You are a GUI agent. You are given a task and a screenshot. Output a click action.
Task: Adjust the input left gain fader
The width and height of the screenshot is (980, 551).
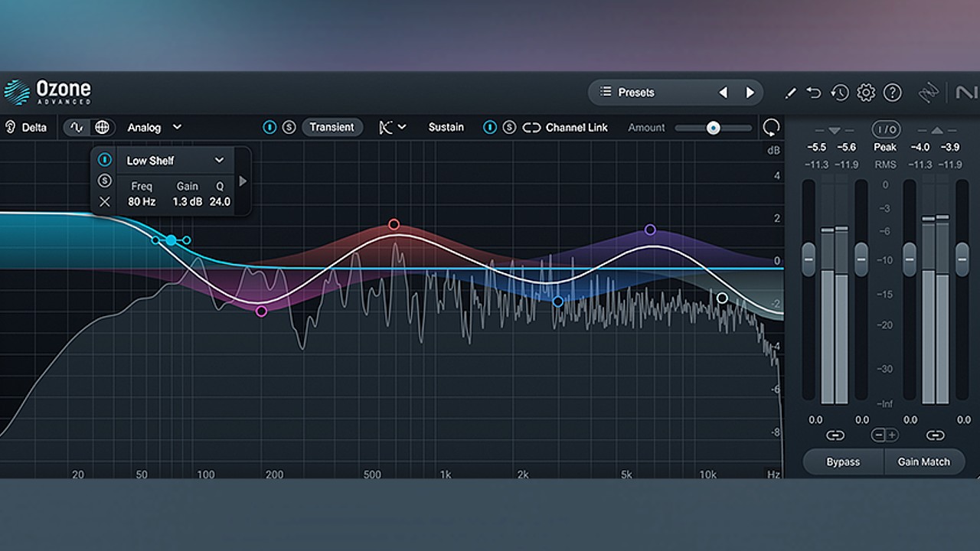point(808,259)
